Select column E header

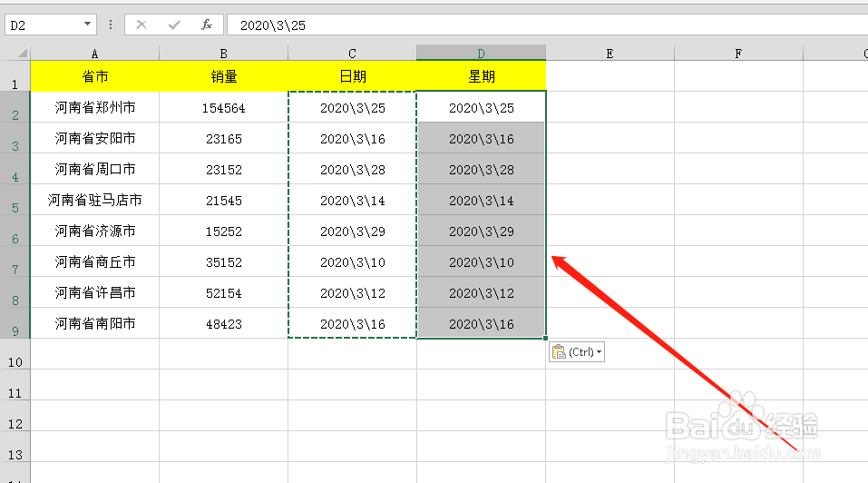(610, 54)
